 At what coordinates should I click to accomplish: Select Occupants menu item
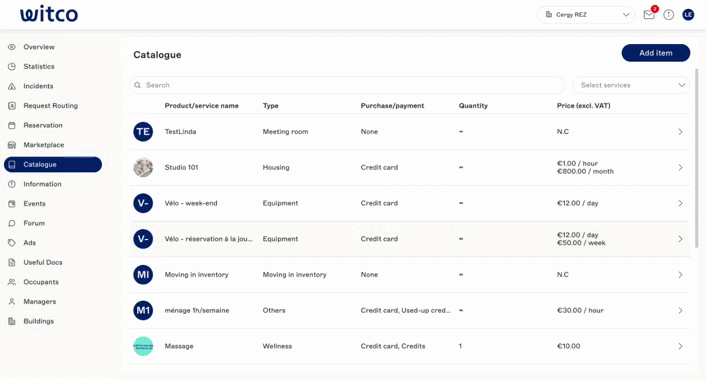pos(41,282)
